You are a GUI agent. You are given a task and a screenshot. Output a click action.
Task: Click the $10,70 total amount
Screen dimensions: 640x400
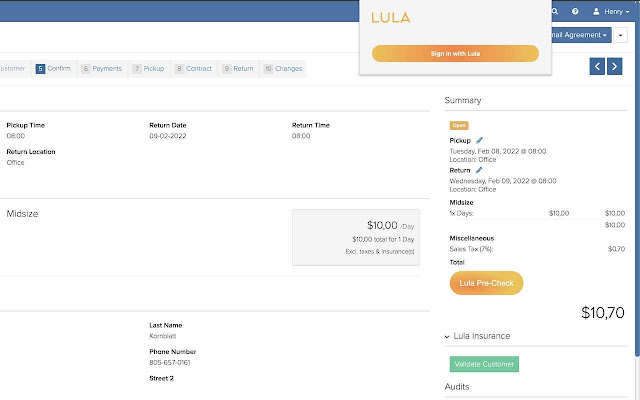click(x=603, y=313)
